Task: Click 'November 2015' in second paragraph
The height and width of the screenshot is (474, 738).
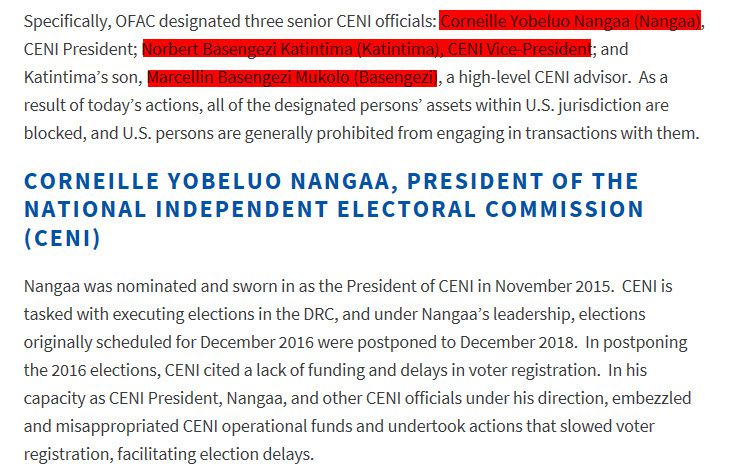Action: [553, 286]
